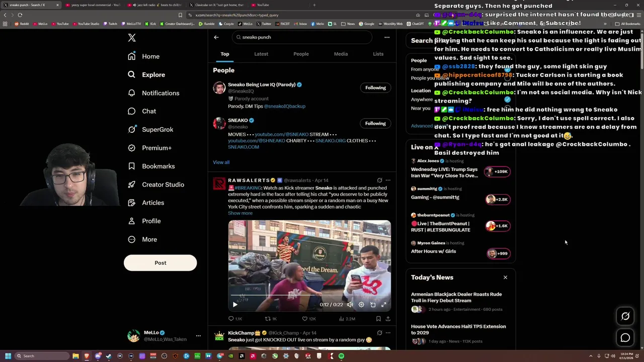644x362 pixels.
Task: Open the @sneakoIQbackup link
Action: point(285,106)
